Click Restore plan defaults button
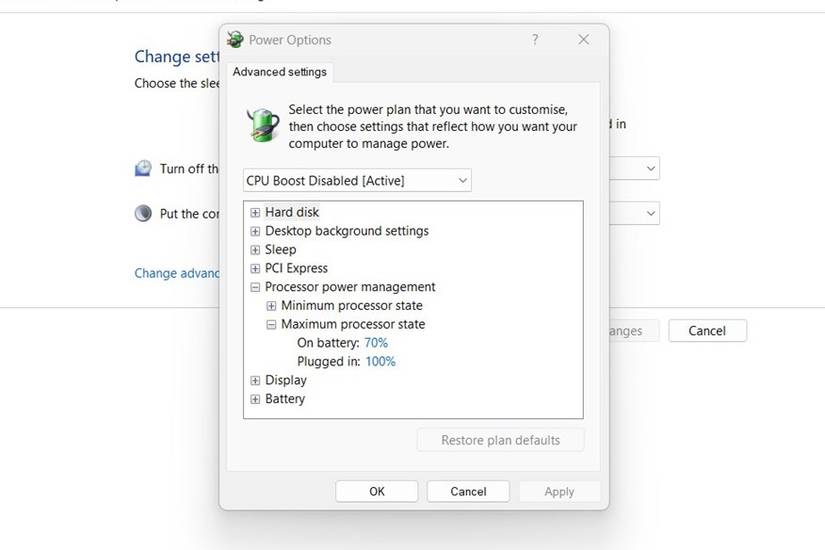This screenshot has width=825, height=550. pos(500,440)
